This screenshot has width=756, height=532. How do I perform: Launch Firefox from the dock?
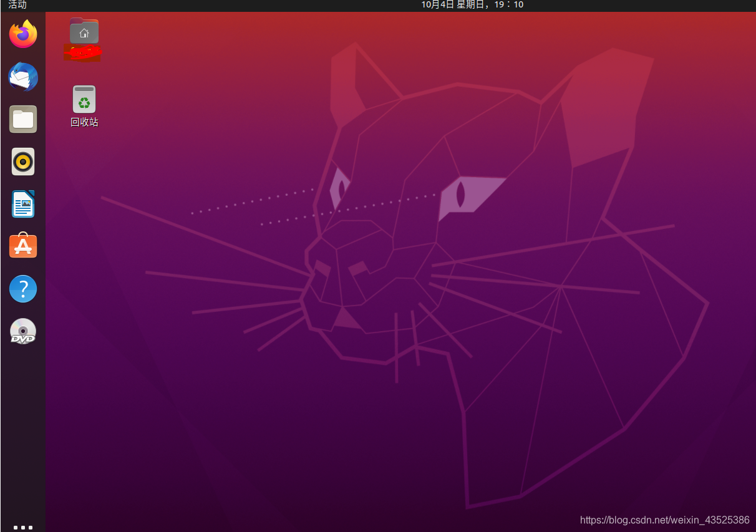23,34
